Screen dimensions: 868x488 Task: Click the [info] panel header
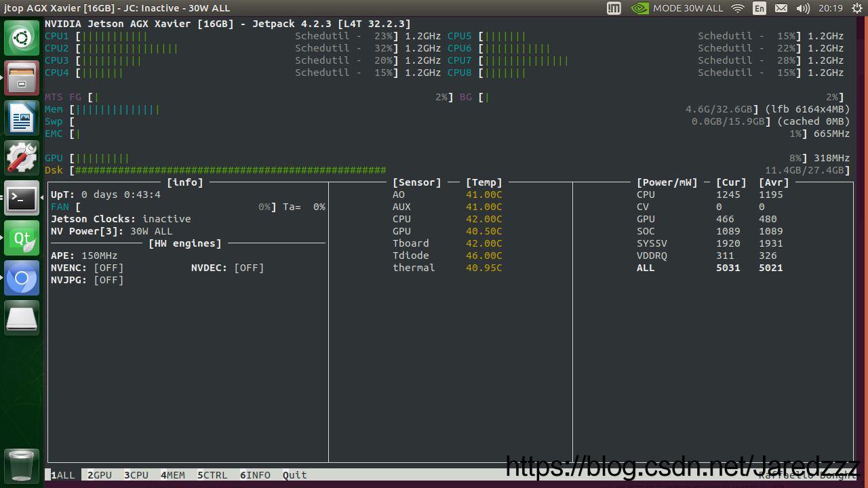185,182
